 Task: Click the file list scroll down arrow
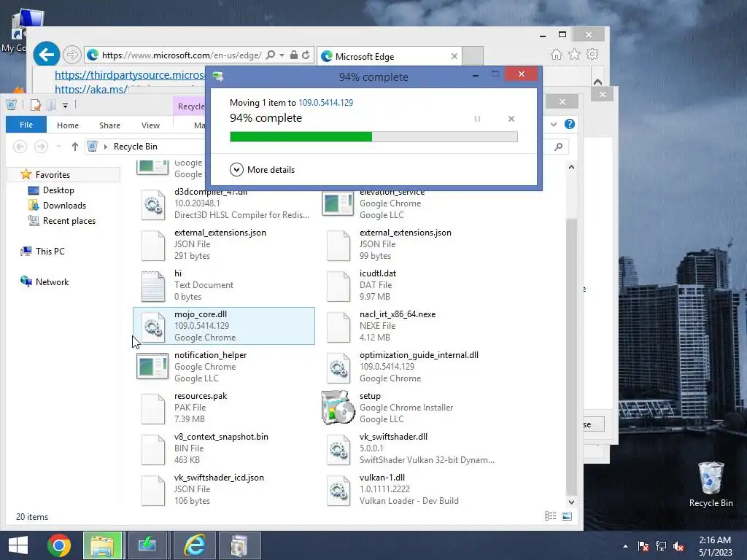571,502
